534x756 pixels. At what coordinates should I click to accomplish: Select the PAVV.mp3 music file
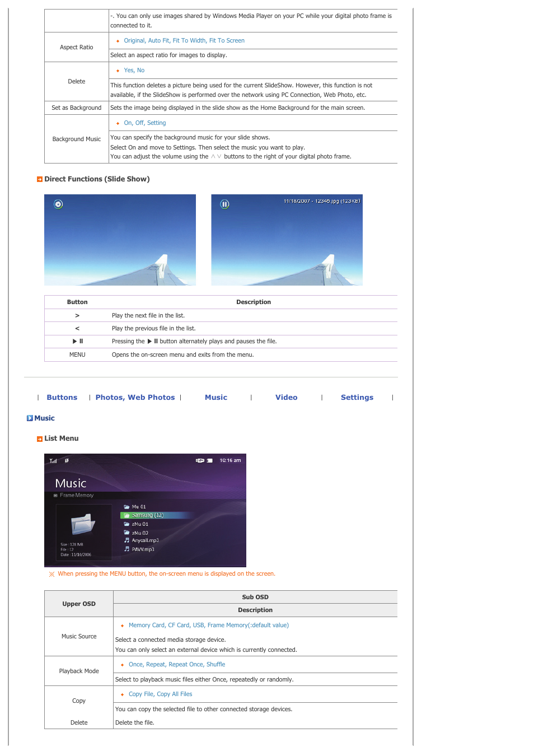pyautogui.click(x=139, y=549)
